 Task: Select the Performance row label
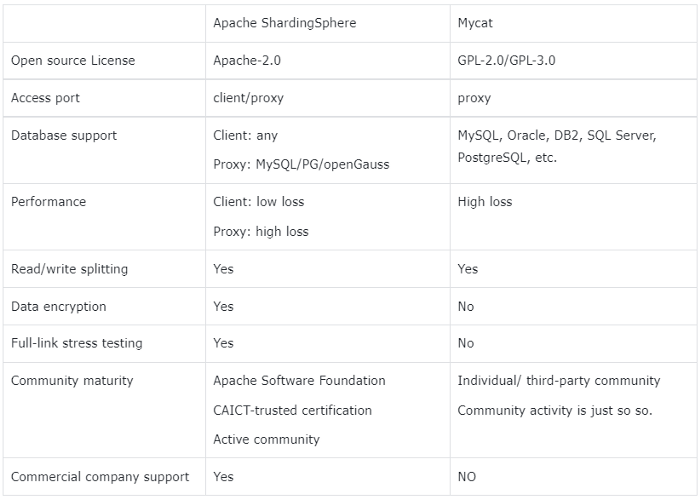(48, 202)
